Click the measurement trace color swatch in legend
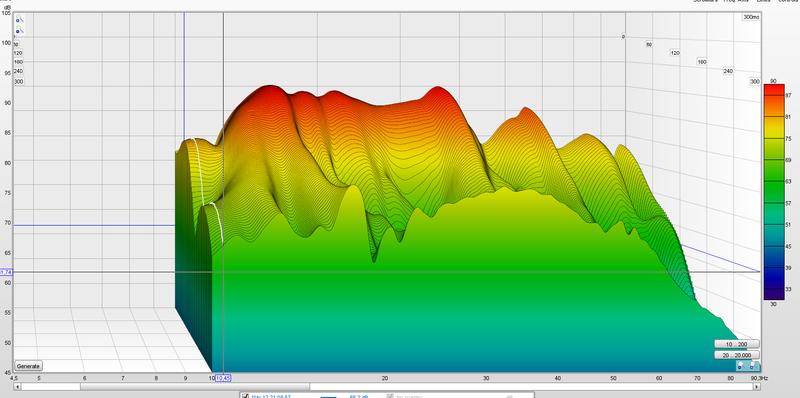This screenshot has height=398, width=800. 329,396
